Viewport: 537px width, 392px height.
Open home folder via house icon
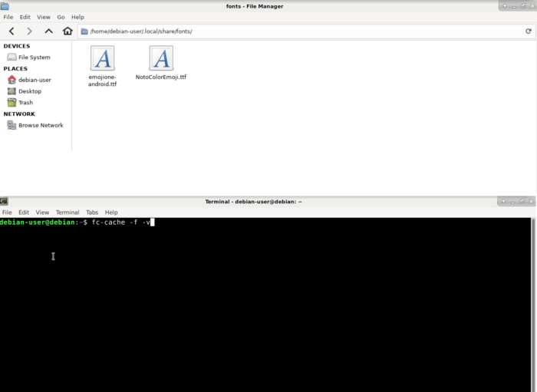point(68,31)
